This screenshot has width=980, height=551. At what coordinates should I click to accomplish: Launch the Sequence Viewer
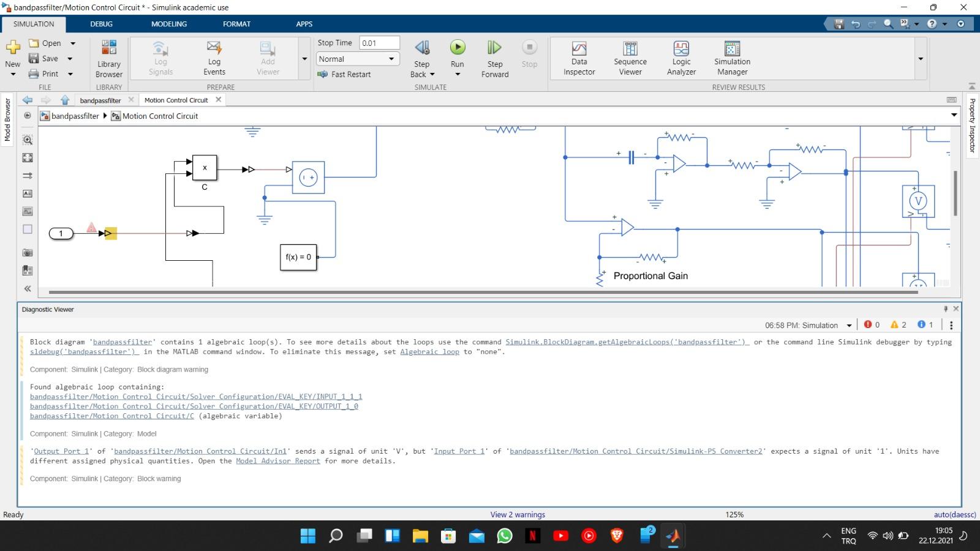[x=630, y=58]
